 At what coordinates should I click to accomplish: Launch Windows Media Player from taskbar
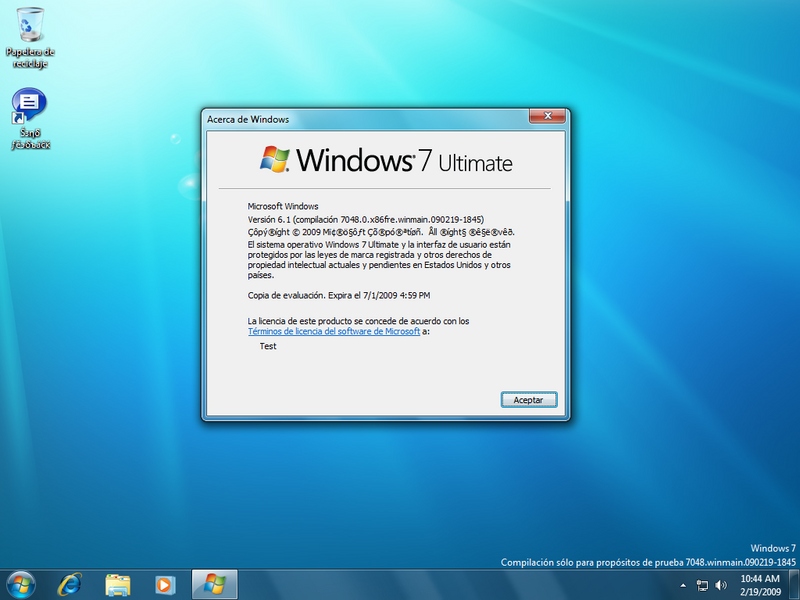click(x=165, y=585)
